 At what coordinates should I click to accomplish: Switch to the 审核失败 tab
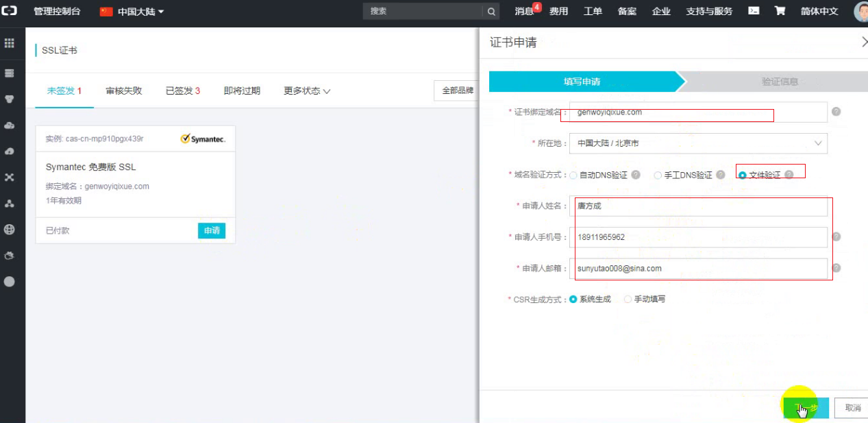point(124,90)
